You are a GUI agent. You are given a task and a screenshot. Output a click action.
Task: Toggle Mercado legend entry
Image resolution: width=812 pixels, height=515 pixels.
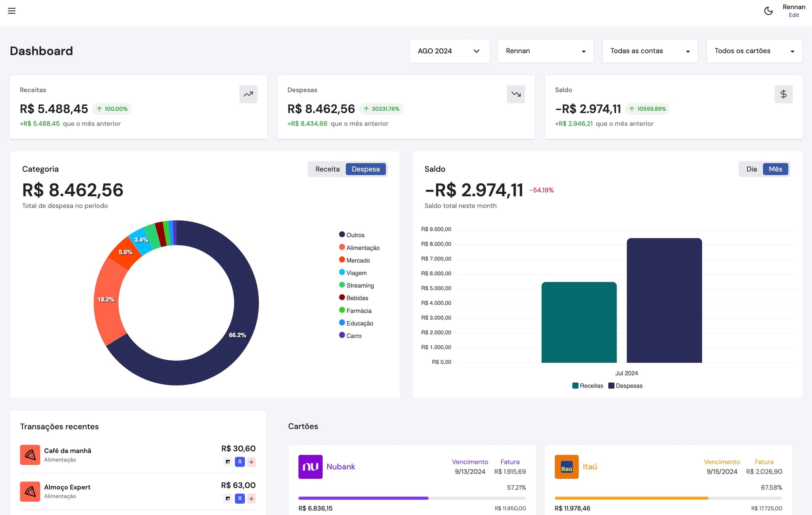(x=354, y=260)
